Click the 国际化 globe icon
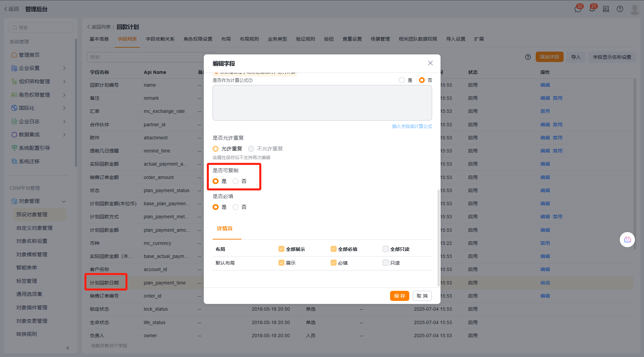Image resolution: width=644 pixels, height=357 pixels. coord(14,108)
